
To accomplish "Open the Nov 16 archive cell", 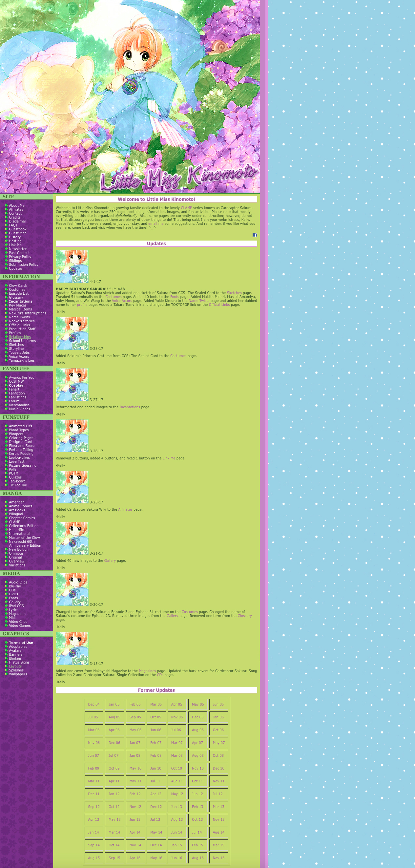I will pos(218,858).
